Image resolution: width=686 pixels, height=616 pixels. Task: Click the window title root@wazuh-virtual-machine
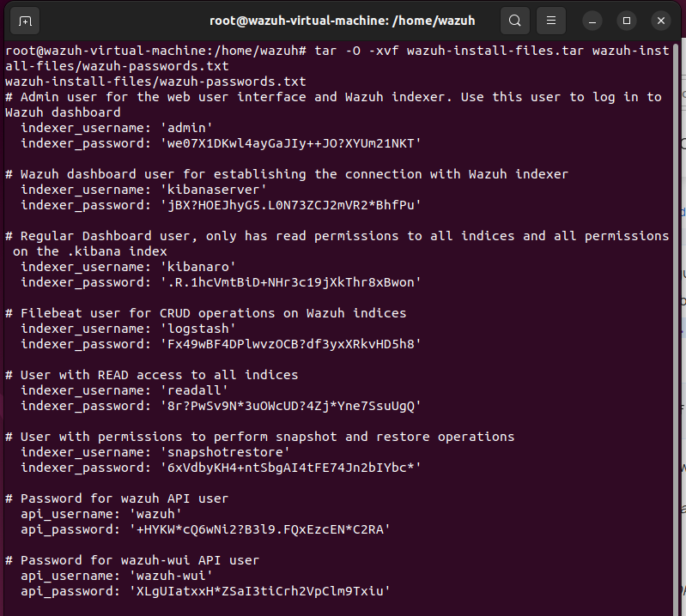[x=342, y=21]
